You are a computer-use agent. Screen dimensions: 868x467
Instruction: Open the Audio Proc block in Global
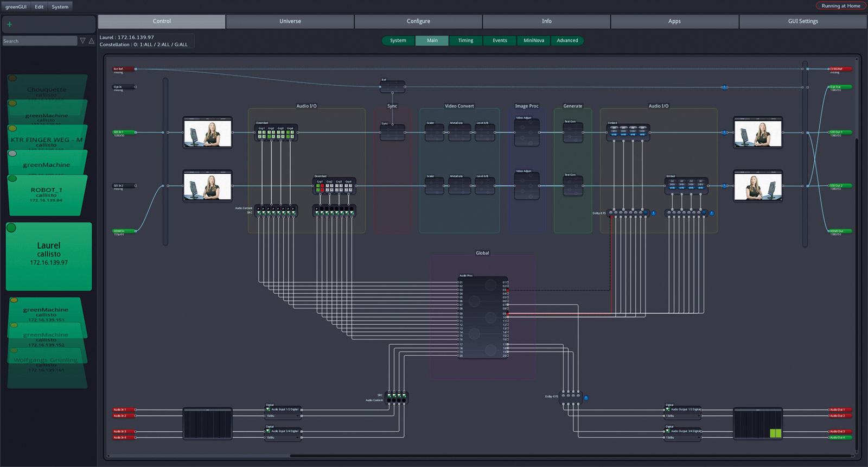click(x=483, y=317)
